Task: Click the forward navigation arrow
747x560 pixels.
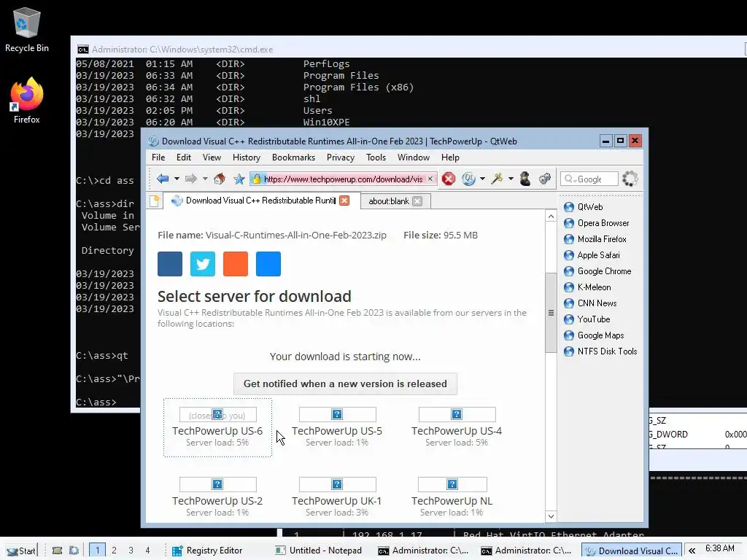Action: tap(191, 179)
